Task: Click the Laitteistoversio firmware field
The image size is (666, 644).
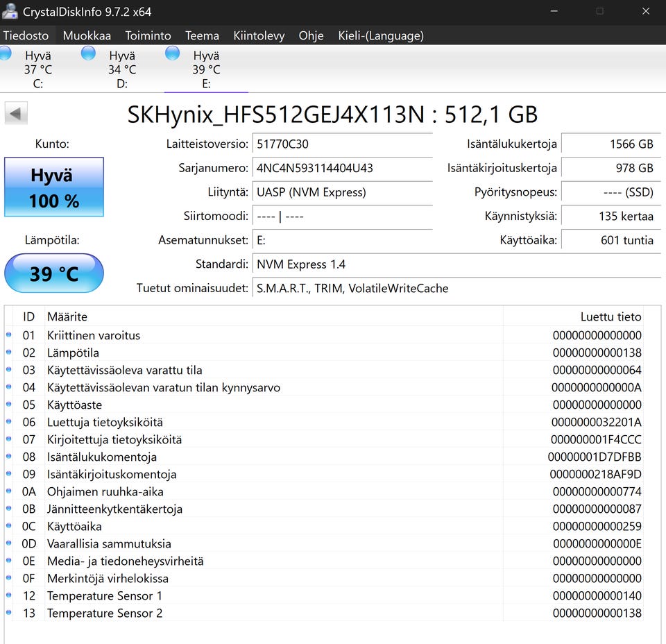Action: [342, 144]
